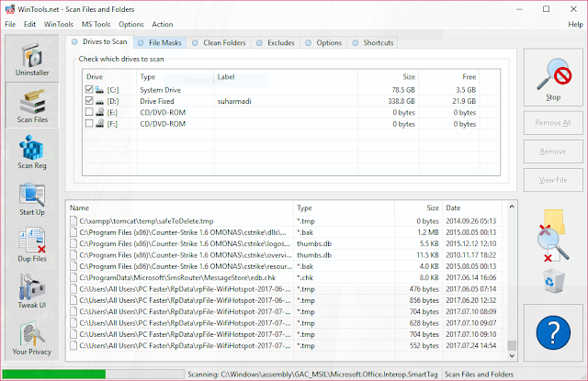Image resolution: width=588 pixels, height=381 pixels.
Task: Click the Label column header in drives list
Action: pos(286,77)
